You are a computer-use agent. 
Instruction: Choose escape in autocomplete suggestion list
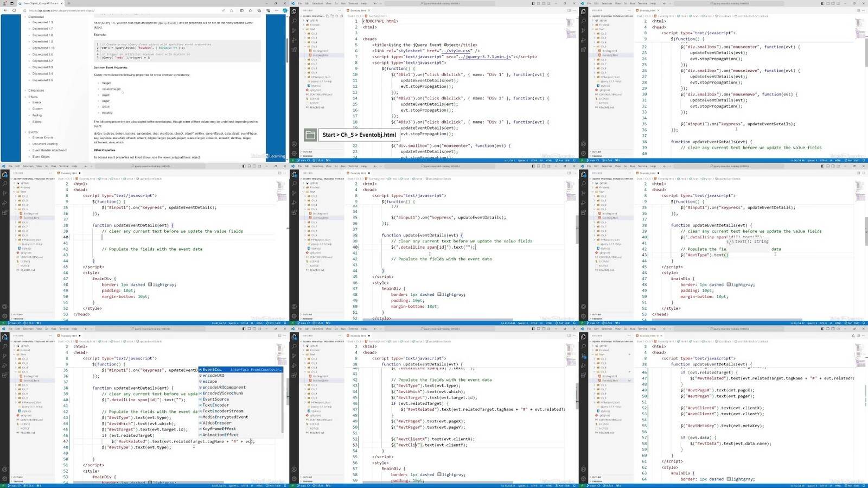(209, 382)
